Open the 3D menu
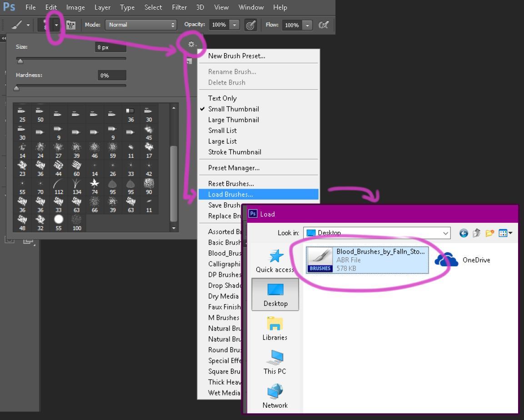Viewport: 524px width, 420px height. pyautogui.click(x=200, y=7)
